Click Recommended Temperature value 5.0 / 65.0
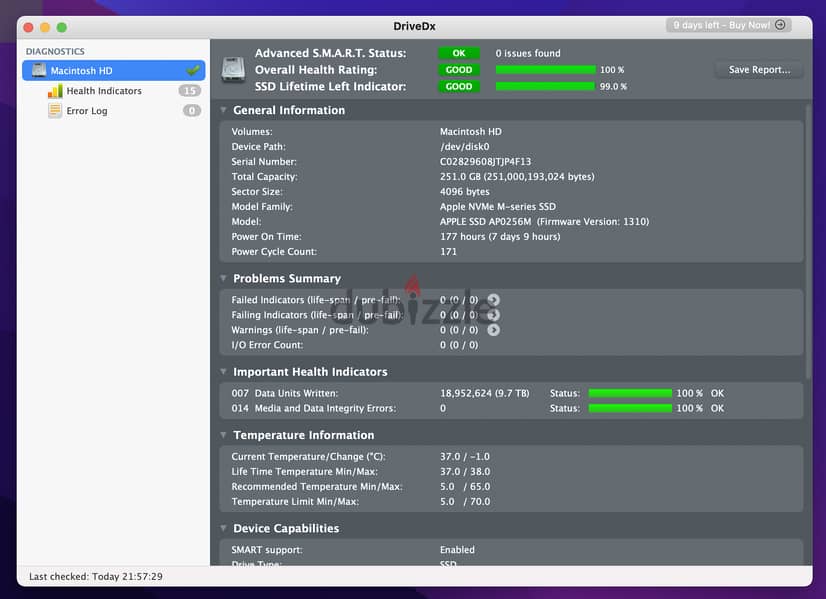This screenshot has width=826, height=599. click(x=465, y=486)
